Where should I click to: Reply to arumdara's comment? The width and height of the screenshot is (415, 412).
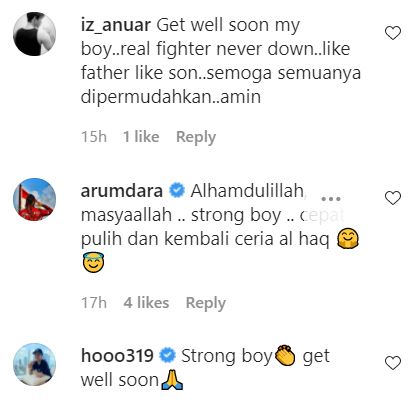tap(205, 303)
